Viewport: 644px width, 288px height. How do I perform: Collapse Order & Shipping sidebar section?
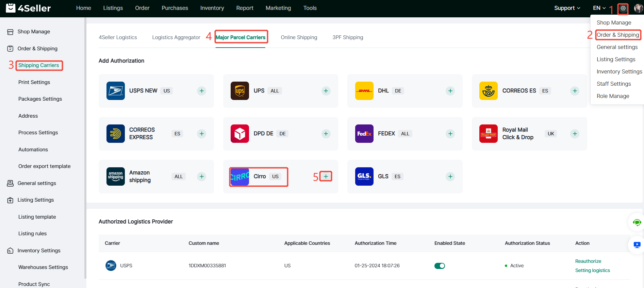37,49
